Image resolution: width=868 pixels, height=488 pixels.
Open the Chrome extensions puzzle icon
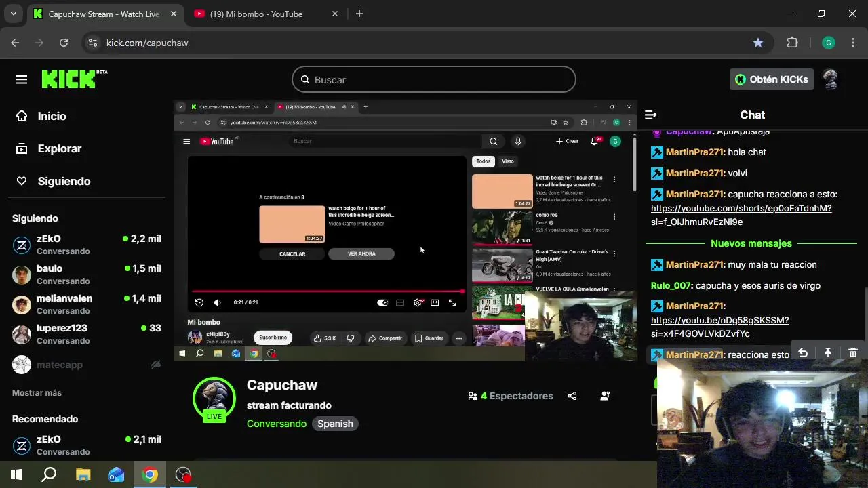click(792, 43)
